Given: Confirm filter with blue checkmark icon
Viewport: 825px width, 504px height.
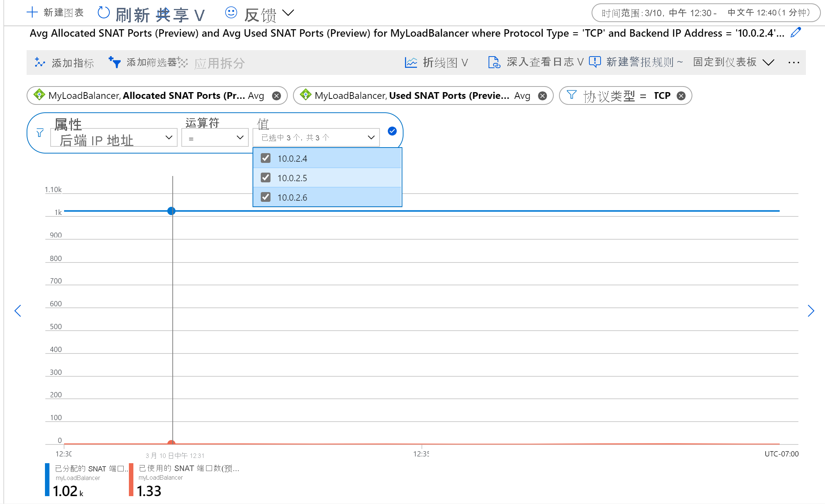Looking at the screenshot, I should [x=392, y=131].
